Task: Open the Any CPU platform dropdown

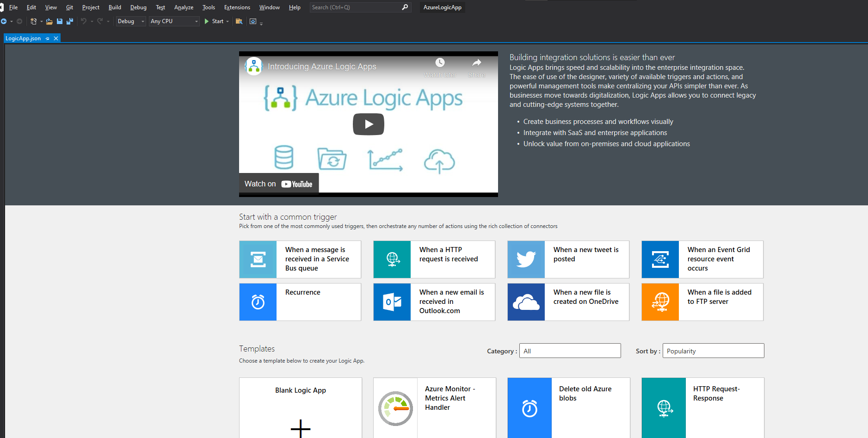Action: point(174,21)
